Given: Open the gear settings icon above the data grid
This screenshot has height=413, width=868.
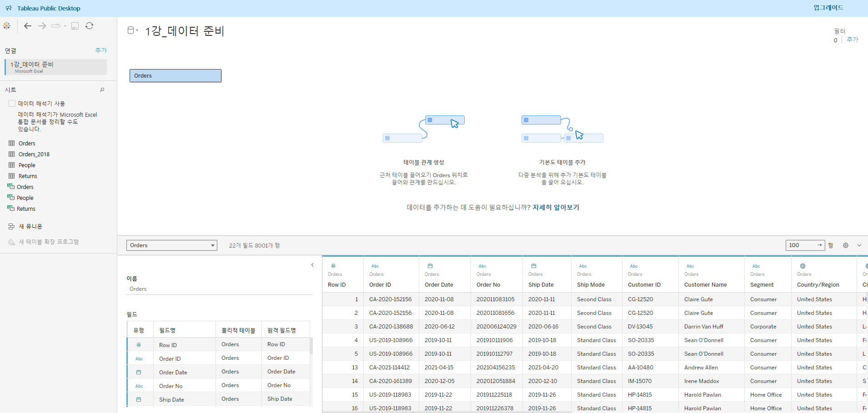Looking at the screenshot, I should [846, 245].
